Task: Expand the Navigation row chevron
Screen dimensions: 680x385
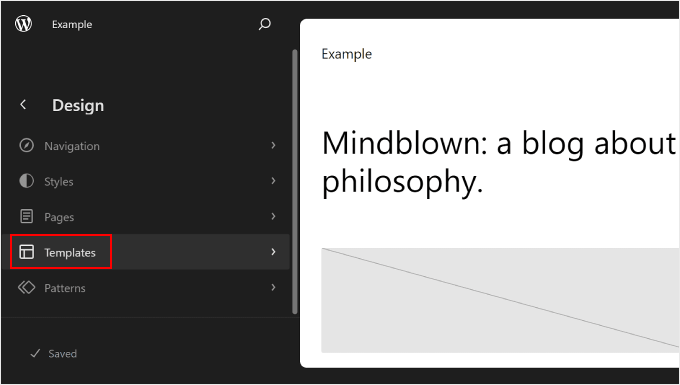Action: [273, 145]
